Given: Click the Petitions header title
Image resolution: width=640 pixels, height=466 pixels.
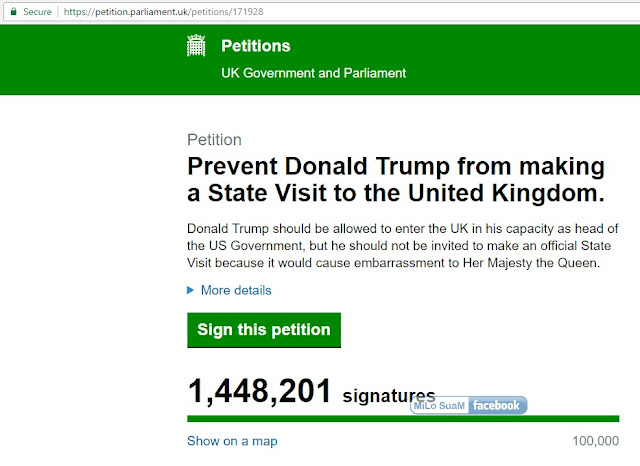Looking at the screenshot, I should [256, 46].
